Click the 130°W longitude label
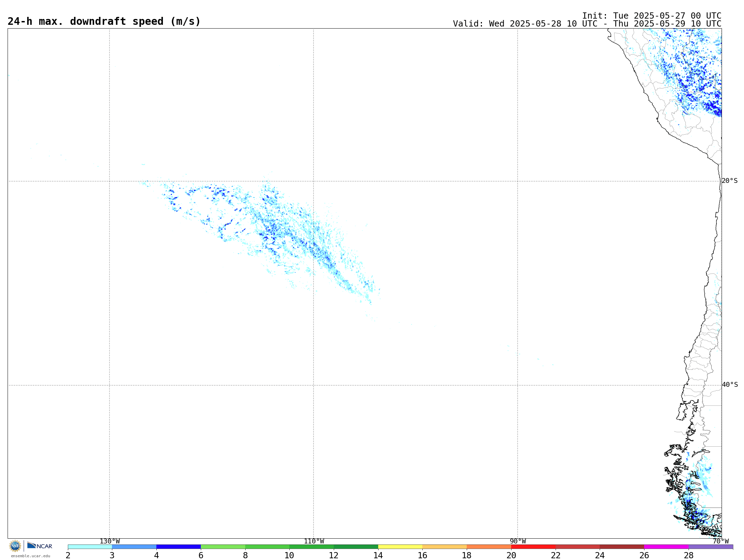This screenshot has width=744, height=560. (x=110, y=541)
